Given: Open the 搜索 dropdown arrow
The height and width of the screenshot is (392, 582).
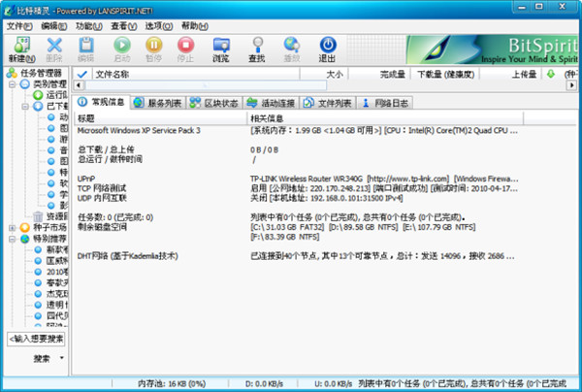Looking at the screenshot, I should pos(61,359).
